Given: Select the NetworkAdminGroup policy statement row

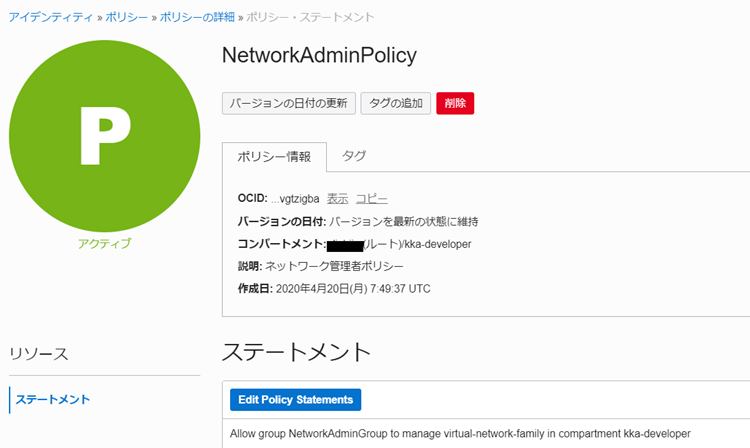Looking at the screenshot, I should (460, 434).
